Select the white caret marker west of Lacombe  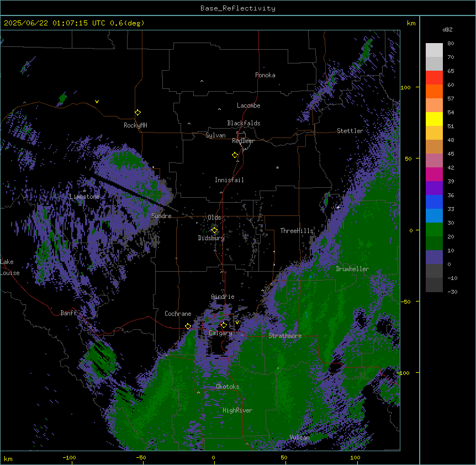pyautogui.click(x=219, y=109)
